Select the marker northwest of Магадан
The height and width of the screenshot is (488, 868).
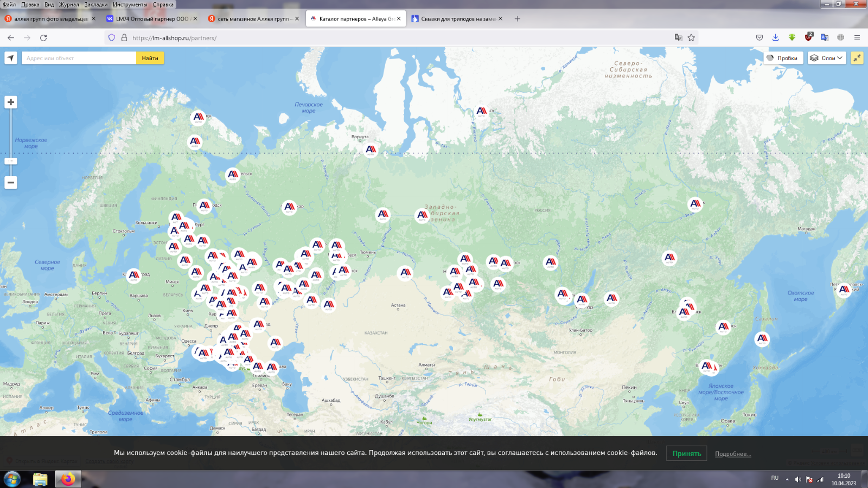[x=695, y=204]
